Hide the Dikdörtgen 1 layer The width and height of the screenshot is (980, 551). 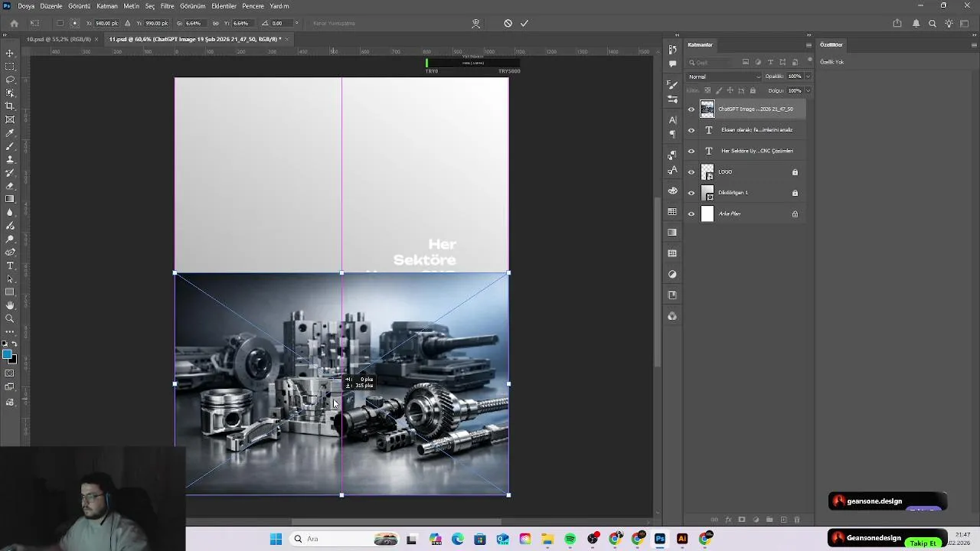click(691, 193)
